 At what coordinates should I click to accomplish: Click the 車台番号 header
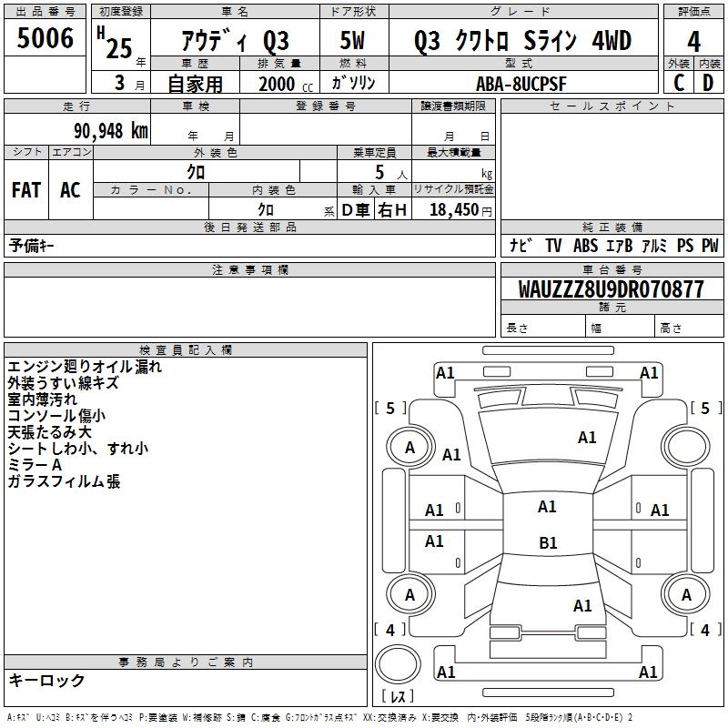pos(612,269)
